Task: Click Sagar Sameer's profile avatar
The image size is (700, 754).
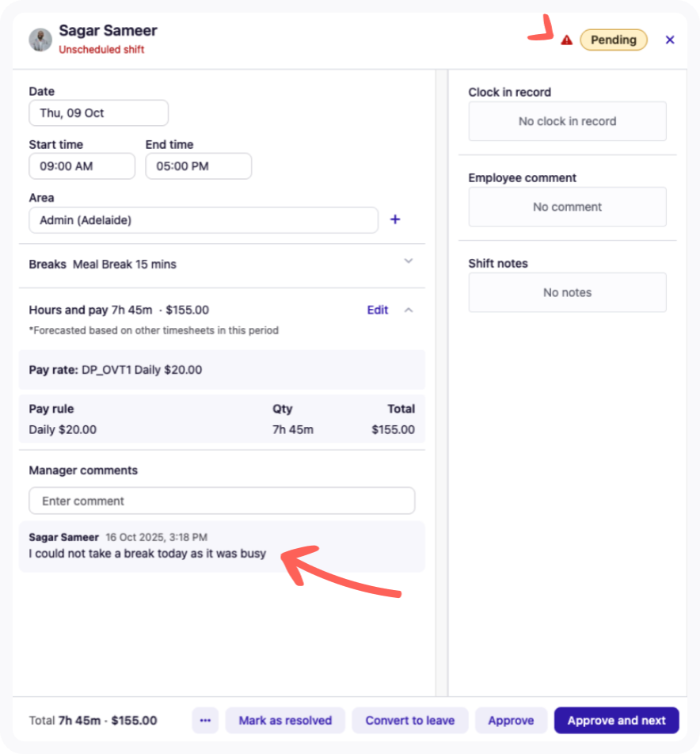Action: click(x=40, y=40)
